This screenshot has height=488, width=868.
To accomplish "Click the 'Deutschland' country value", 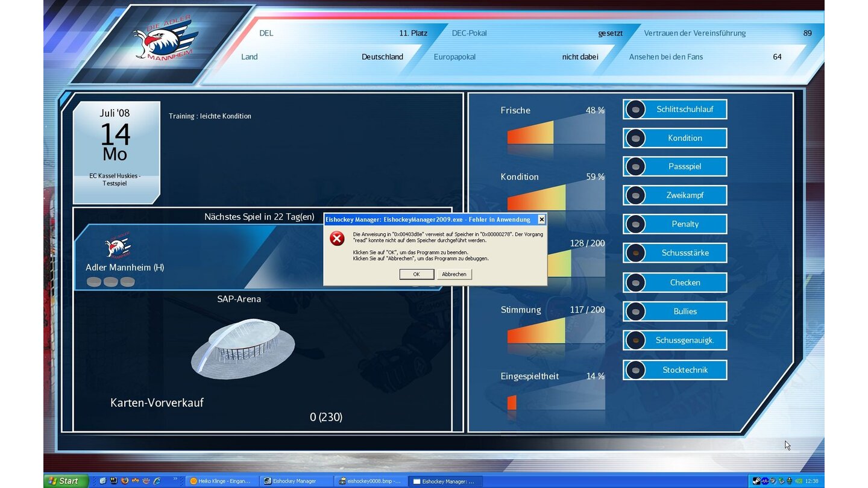I will [382, 57].
